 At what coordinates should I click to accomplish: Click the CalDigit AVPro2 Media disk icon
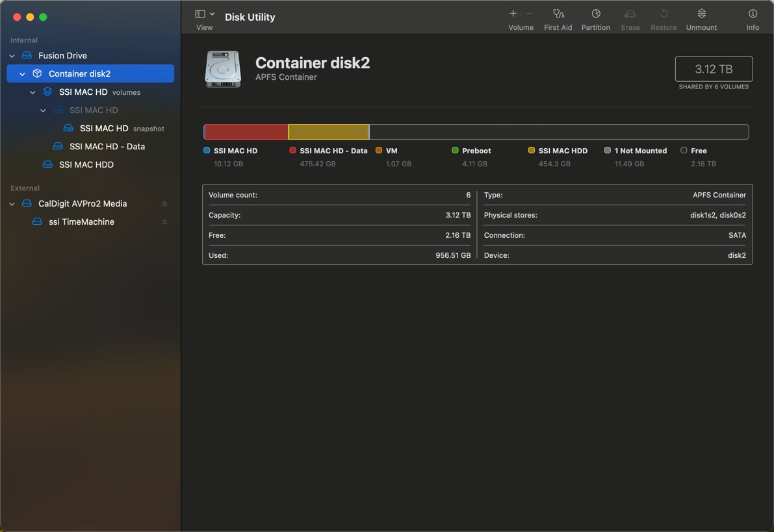[x=27, y=203]
